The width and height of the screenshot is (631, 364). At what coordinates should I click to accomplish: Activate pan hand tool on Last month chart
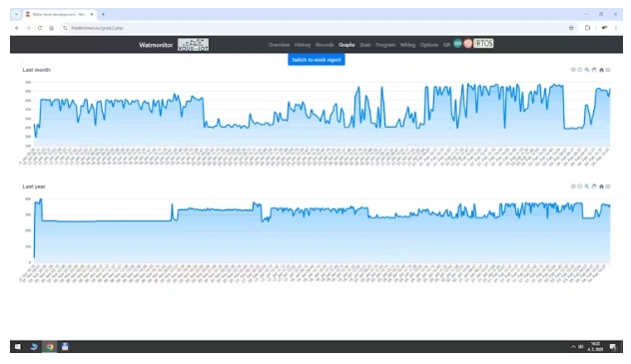tap(594, 70)
